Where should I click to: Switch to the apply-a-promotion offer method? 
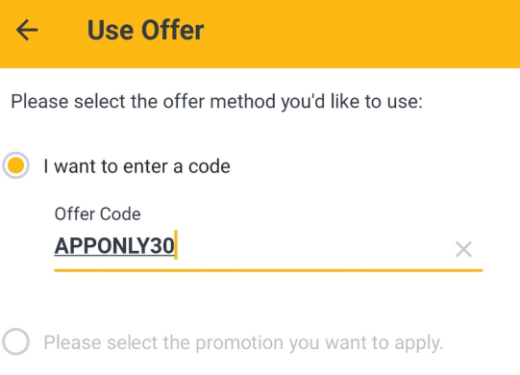click(16, 342)
